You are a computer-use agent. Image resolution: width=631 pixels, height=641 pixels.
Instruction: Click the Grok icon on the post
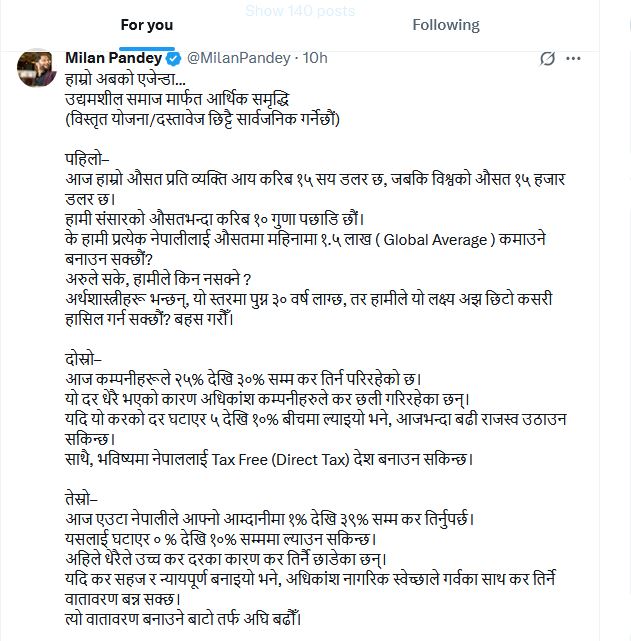(546, 59)
